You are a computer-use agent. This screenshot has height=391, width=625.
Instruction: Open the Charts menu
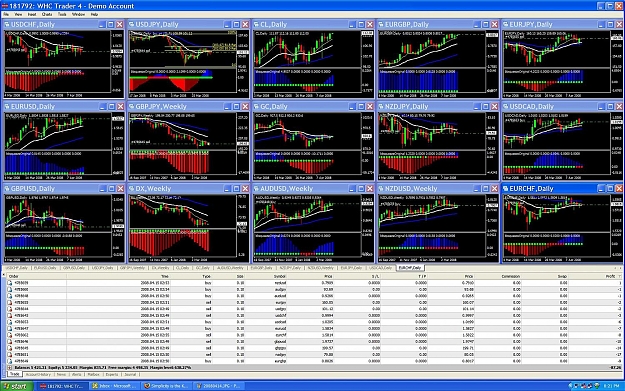[x=47, y=14]
